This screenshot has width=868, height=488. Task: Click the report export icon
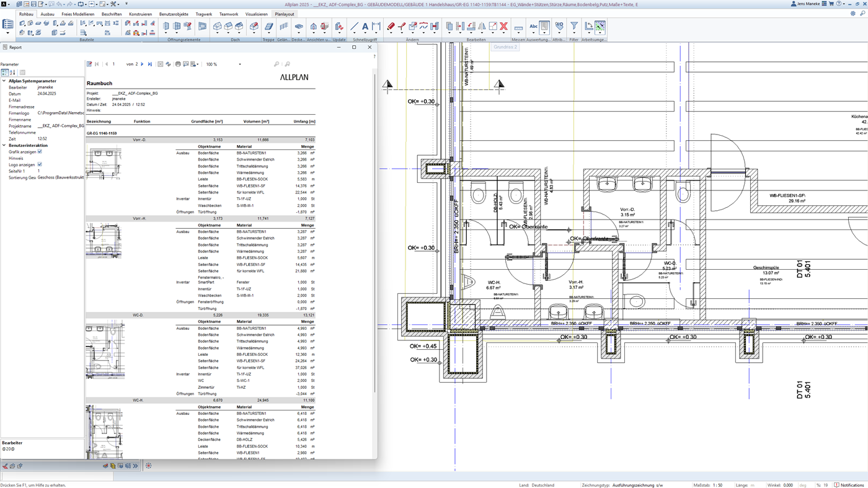[x=193, y=64]
